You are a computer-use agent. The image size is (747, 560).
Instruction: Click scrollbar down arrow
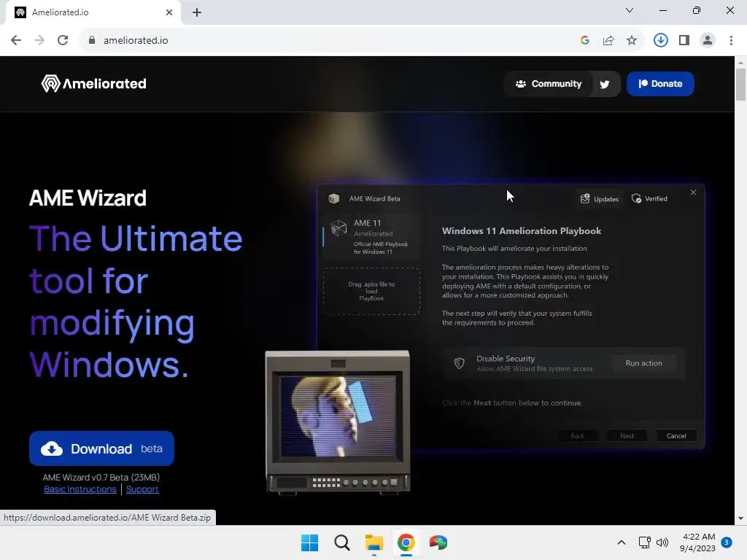[740, 518]
